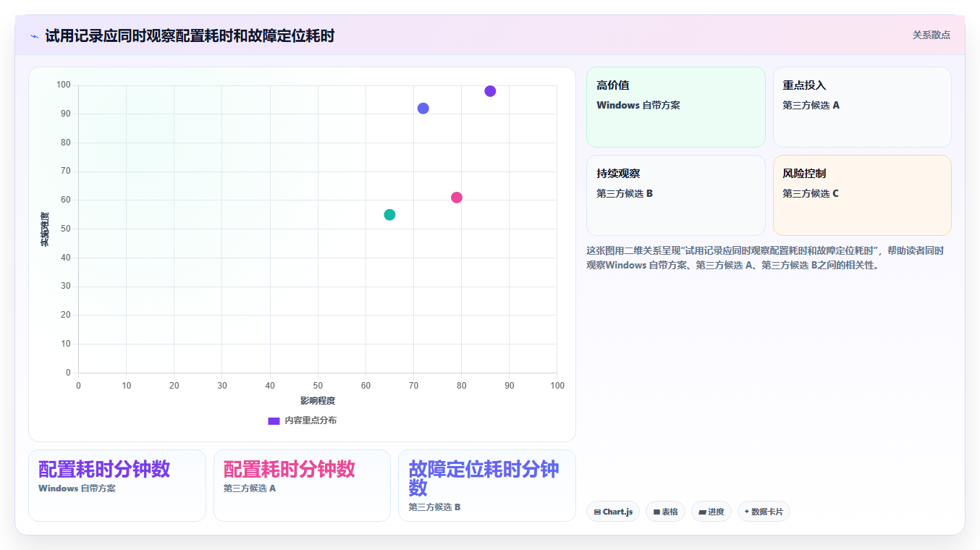Click Windows 自带方案 in the 高价值 card

click(638, 105)
